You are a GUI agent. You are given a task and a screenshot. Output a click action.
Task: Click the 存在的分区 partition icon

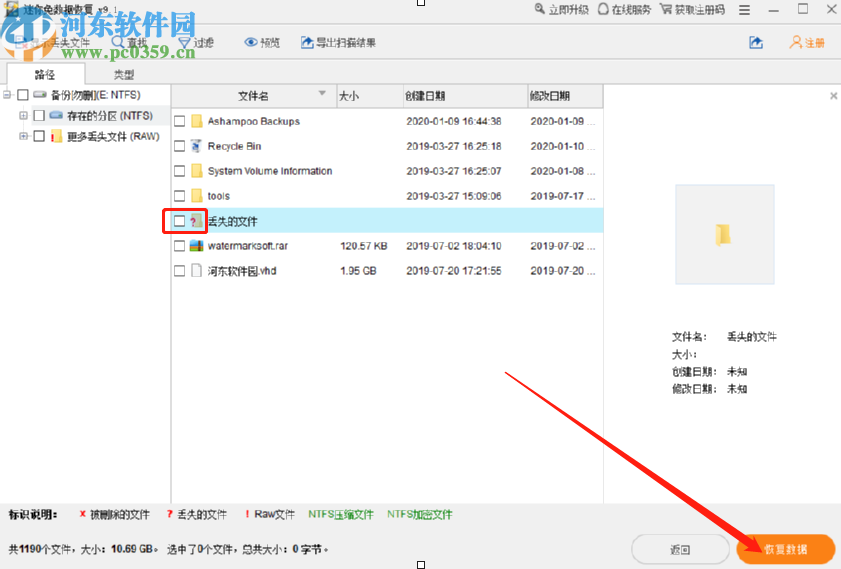(56, 115)
